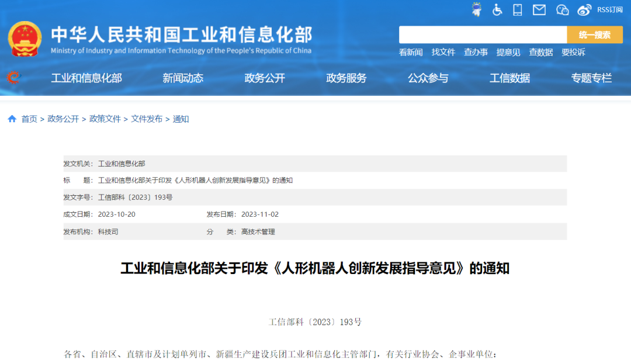Click the national emblem logo
This screenshot has height=364, width=631.
(25, 39)
